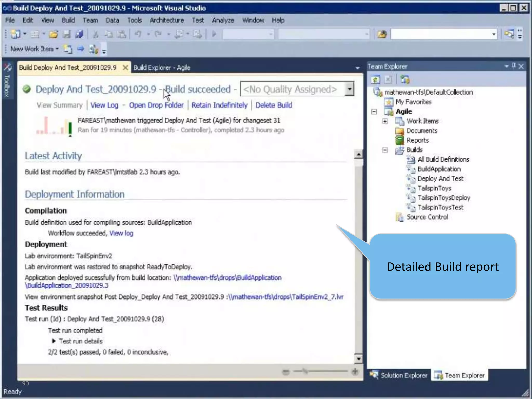Open the No Quality Assigned dropdown

pos(350,89)
